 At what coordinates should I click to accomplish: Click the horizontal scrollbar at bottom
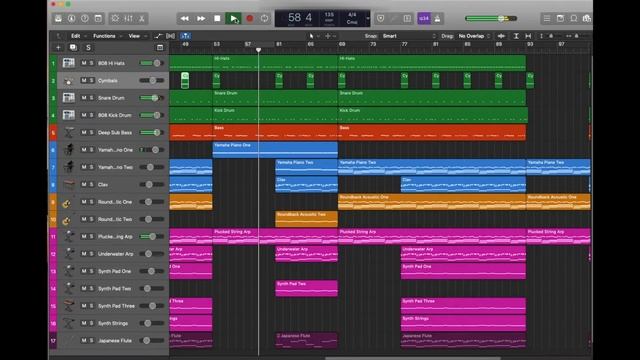[x=412, y=358]
